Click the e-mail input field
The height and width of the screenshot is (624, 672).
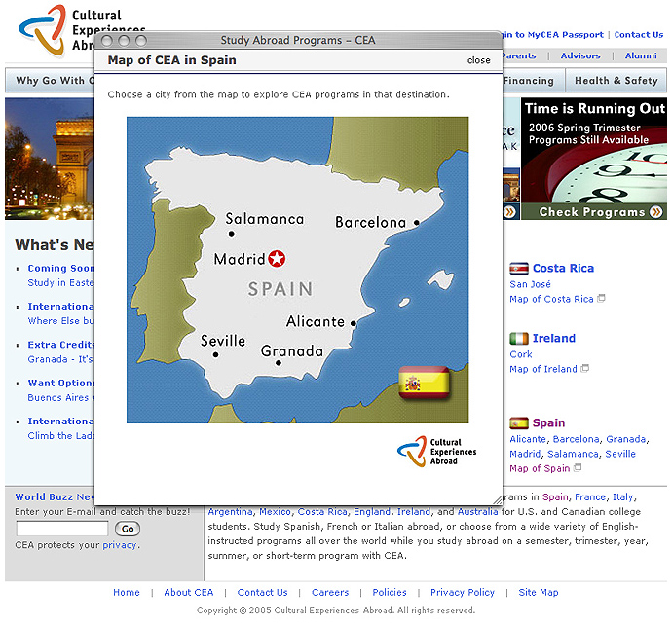pos(62,529)
